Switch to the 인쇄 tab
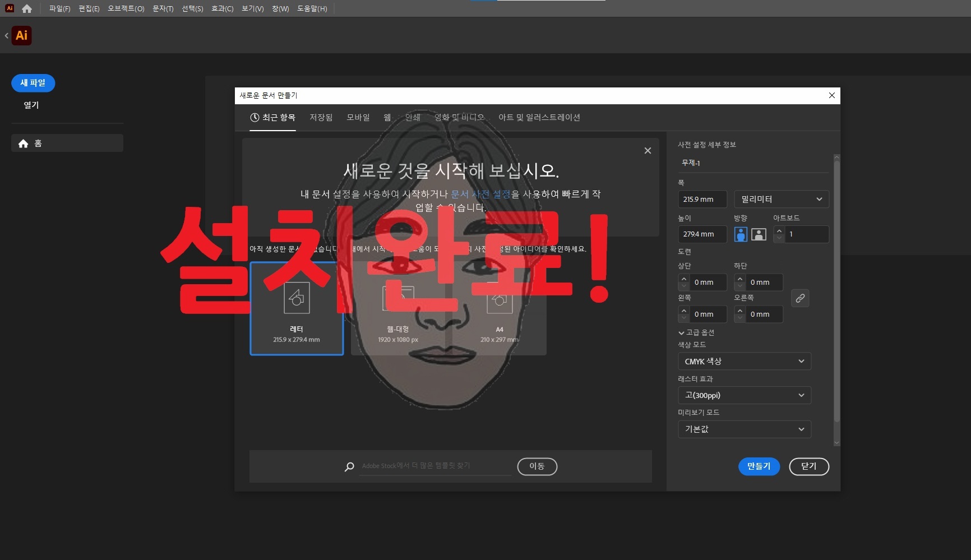 pos(412,118)
